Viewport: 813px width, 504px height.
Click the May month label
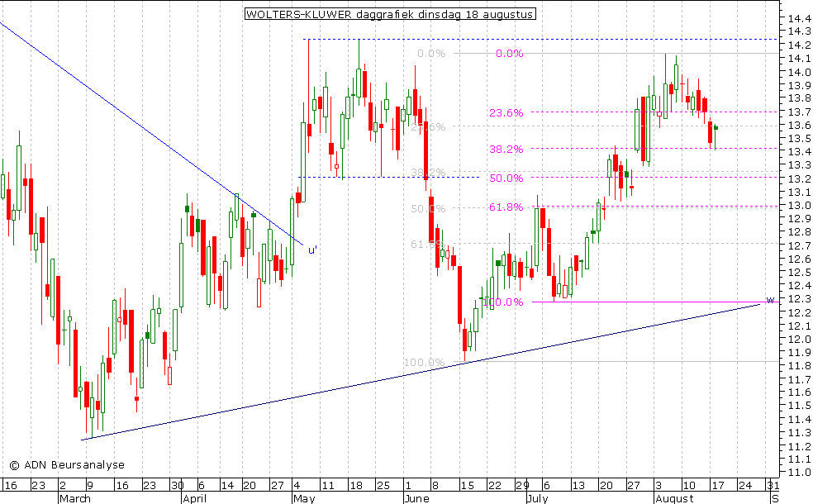coord(304,498)
